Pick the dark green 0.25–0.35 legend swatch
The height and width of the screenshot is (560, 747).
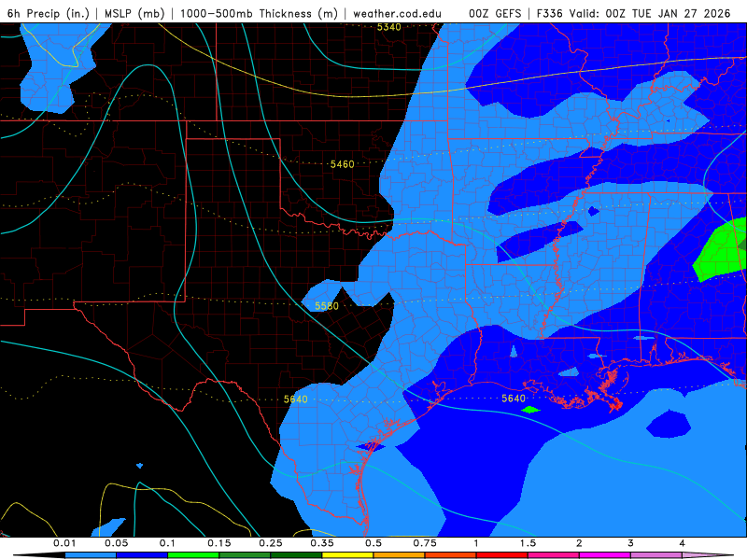296,555
